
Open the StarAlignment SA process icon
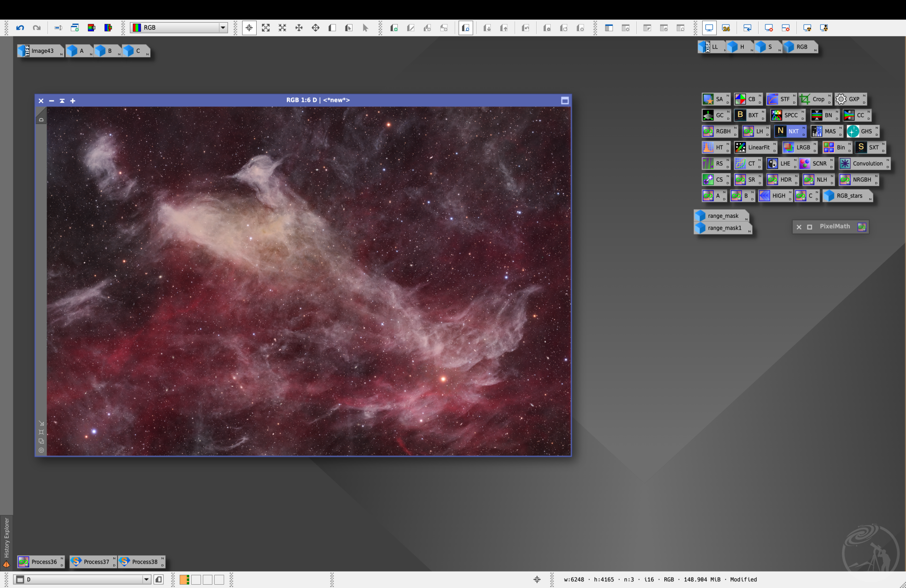pyautogui.click(x=715, y=99)
